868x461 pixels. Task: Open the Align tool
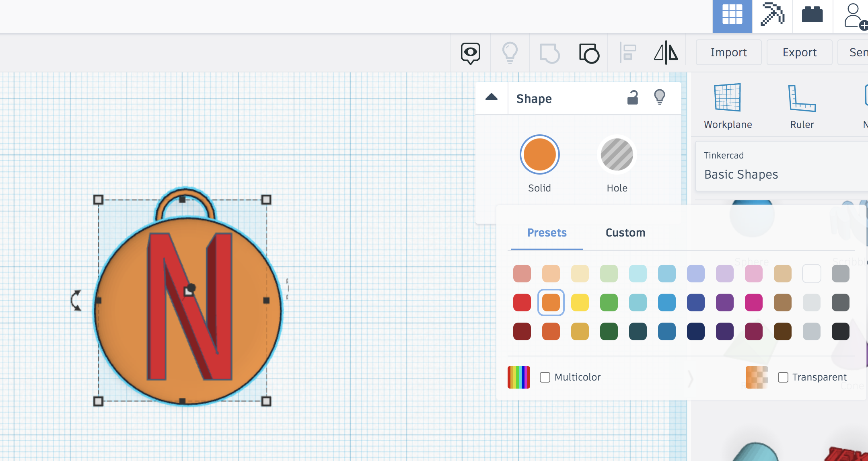(628, 52)
